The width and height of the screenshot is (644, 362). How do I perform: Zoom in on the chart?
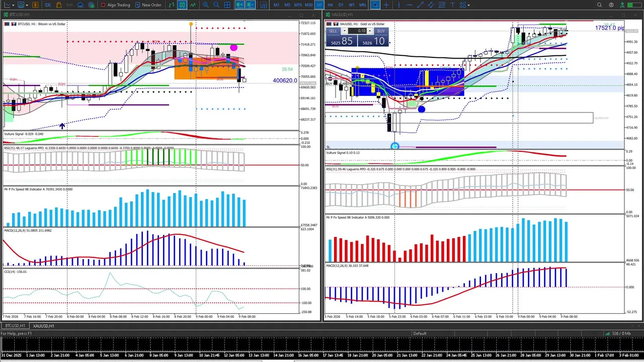pos(206,5)
